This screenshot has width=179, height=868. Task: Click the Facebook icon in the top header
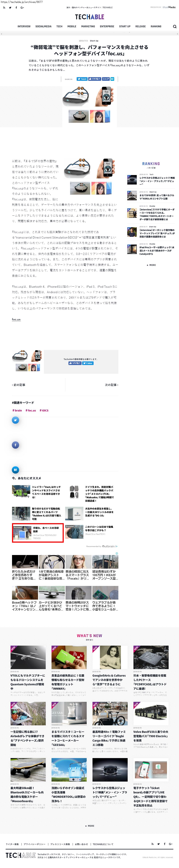pos(16,7)
